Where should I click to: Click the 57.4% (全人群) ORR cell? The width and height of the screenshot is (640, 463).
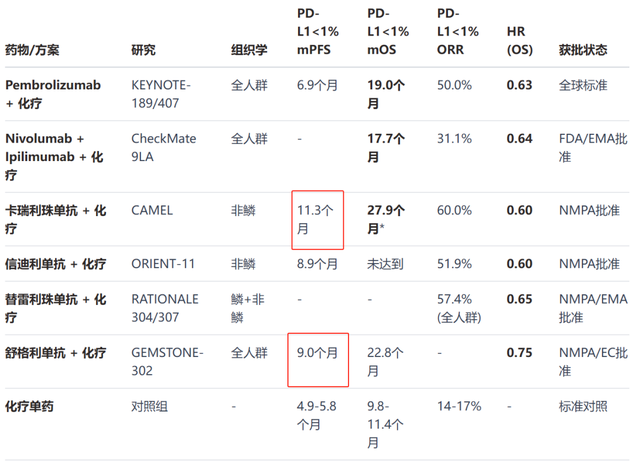click(460, 308)
